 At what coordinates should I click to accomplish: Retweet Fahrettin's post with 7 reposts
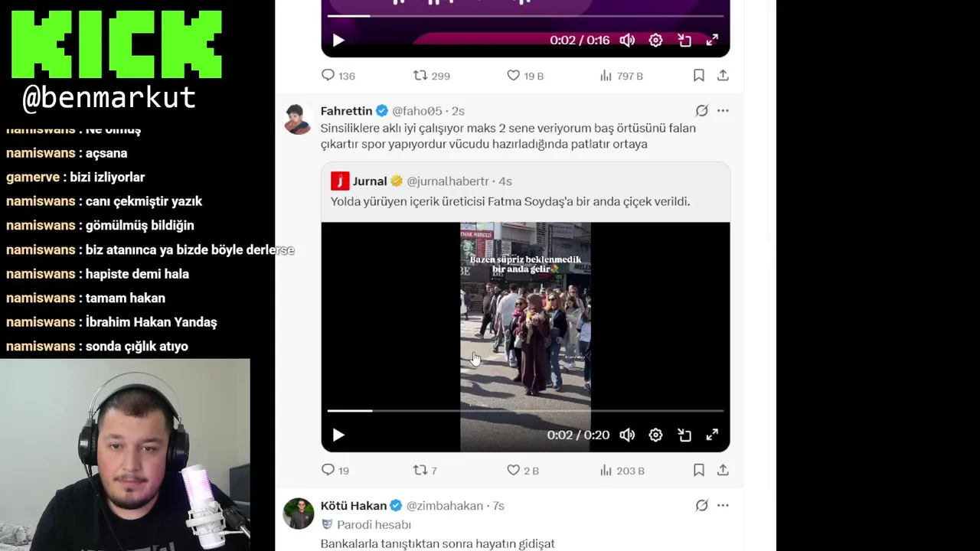pyautogui.click(x=425, y=471)
